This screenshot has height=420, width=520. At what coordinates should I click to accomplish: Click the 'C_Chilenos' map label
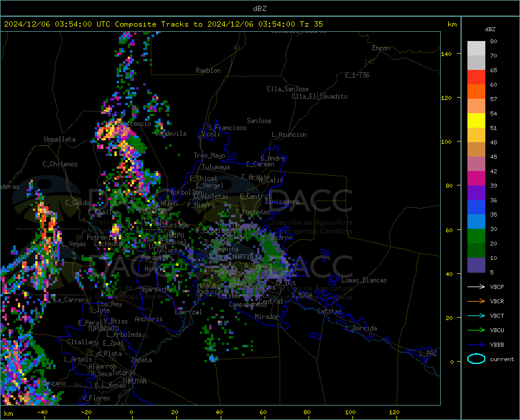tap(60, 164)
